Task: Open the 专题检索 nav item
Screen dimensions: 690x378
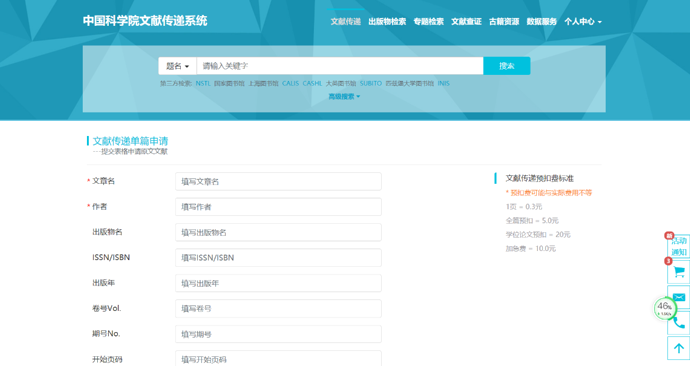Action: 428,21
